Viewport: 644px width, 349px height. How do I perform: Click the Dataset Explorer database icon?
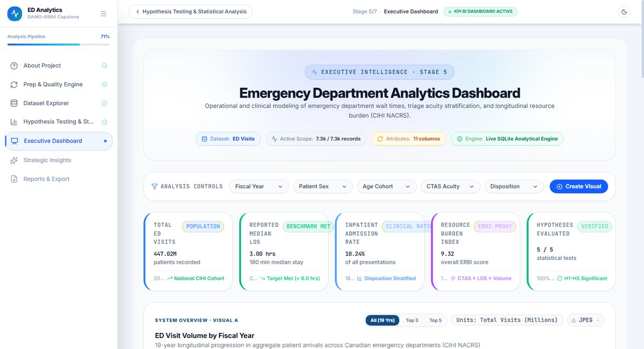pyautogui.click(x=14, y=103)
